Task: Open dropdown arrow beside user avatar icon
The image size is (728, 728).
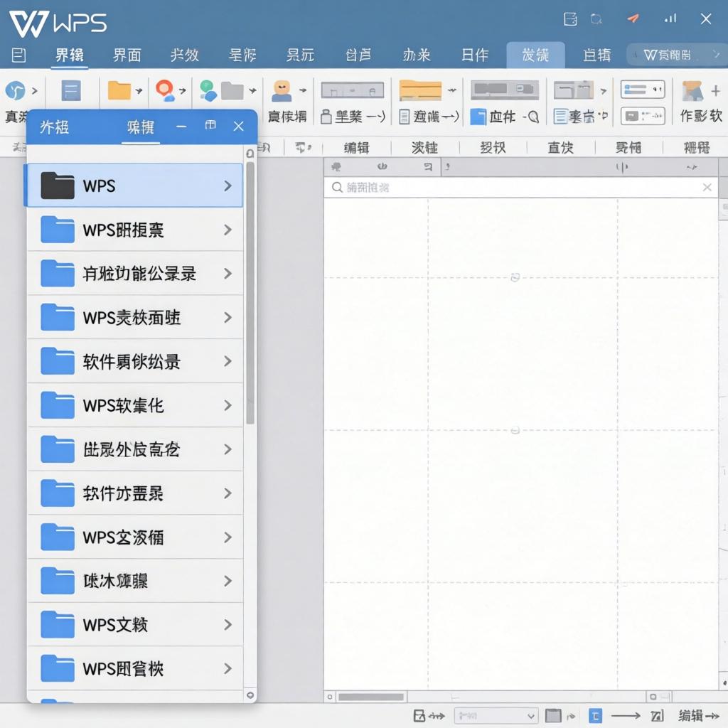Action: (303, 90)
